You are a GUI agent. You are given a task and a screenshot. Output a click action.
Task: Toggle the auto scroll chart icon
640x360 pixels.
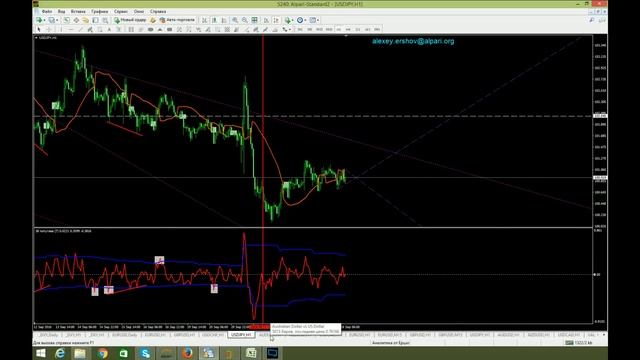click(266, 20)
